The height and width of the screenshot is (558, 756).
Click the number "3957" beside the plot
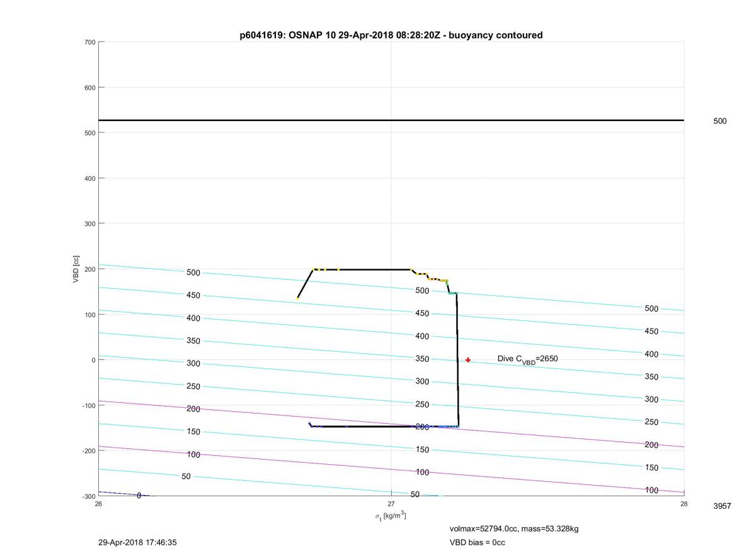(722, 506)
